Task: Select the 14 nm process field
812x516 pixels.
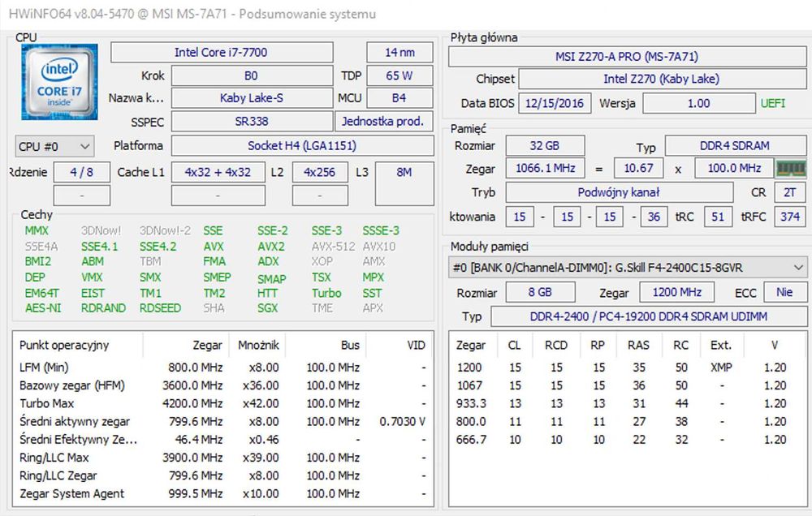Action: 400,52
